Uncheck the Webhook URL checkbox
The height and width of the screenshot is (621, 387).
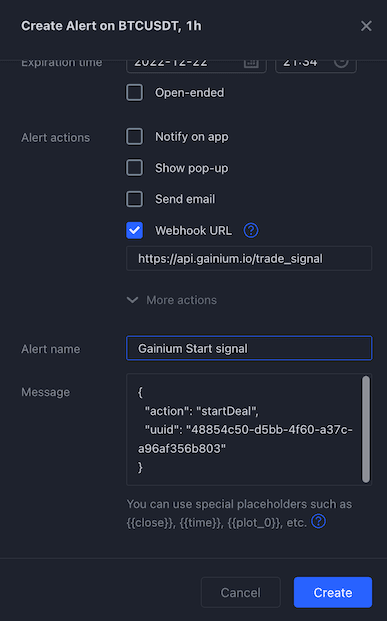[x=134, y=230]
